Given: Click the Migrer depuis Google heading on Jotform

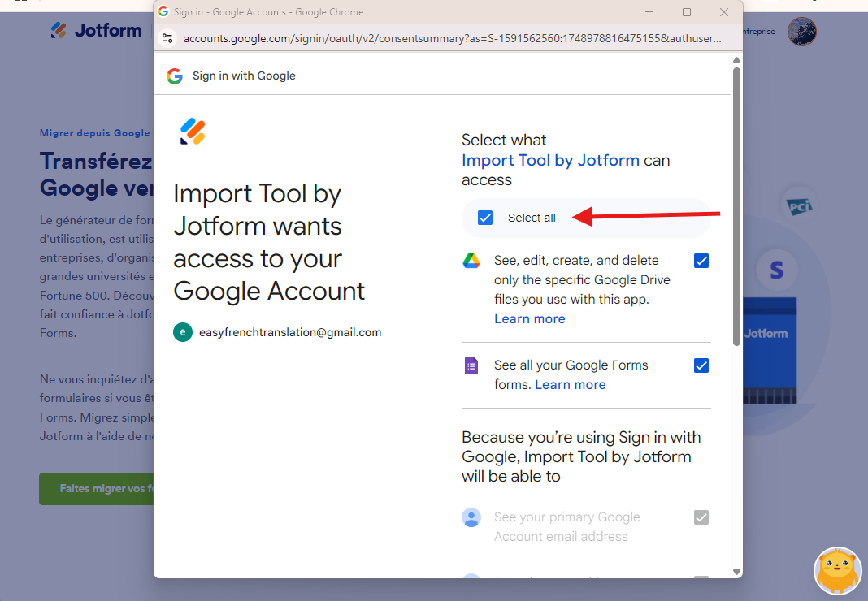Looking at the screenshot, I should coord(94,133).
